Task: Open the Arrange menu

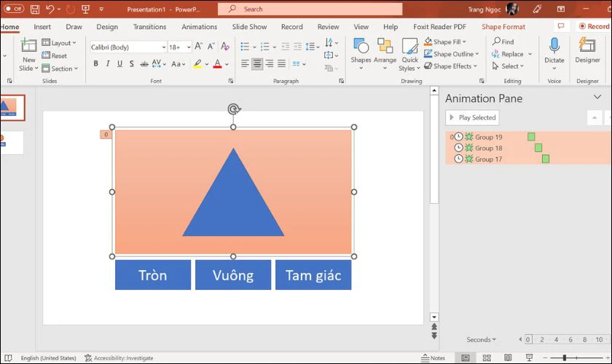Action: point(385,54)
